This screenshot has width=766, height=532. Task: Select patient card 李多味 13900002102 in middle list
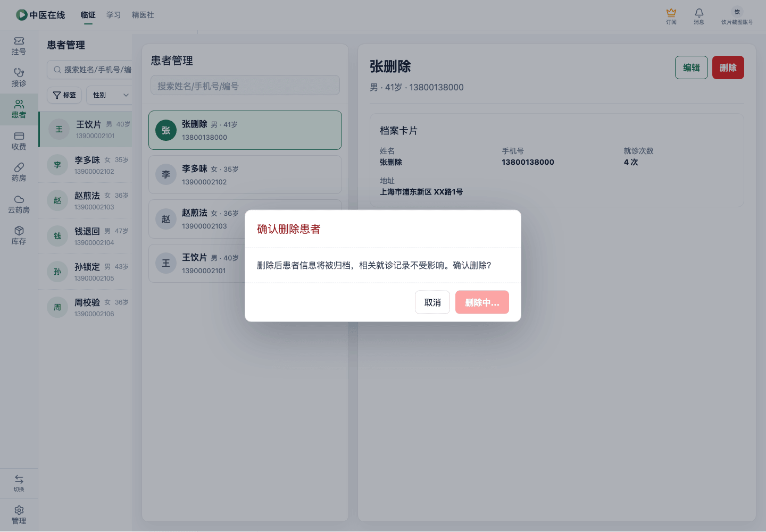point(245,174)
